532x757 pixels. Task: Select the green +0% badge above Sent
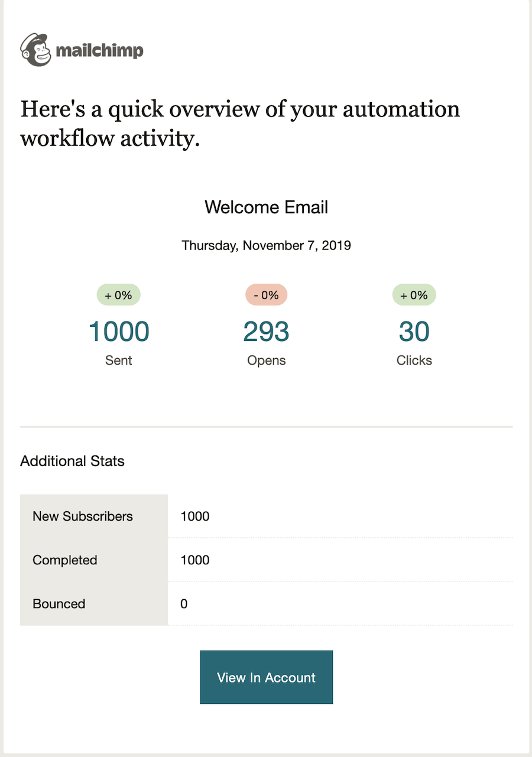pos(118,294)
